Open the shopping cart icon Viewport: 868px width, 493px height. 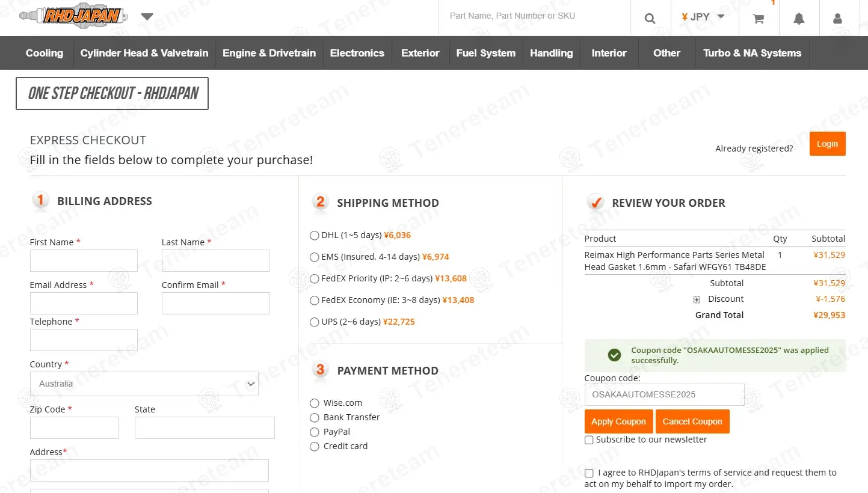[759, 19]
